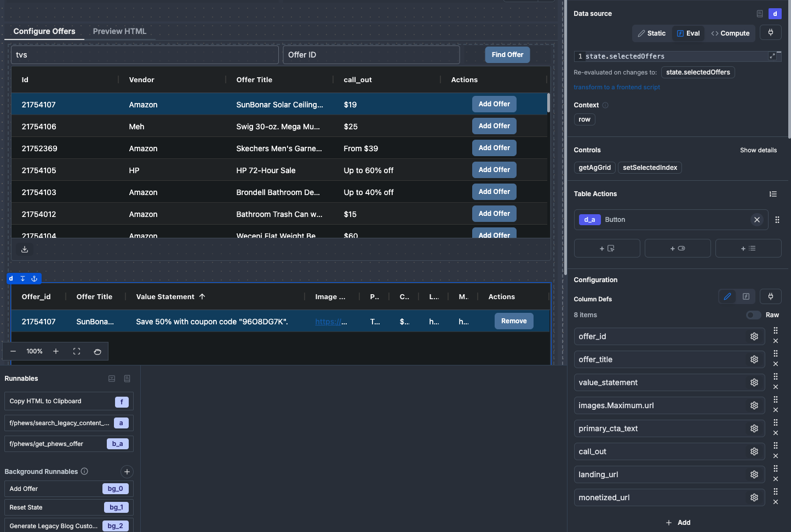The height and width of the screenshot is (532, 791).
Task: Click the Vendor column header
Action: point(141,79)
